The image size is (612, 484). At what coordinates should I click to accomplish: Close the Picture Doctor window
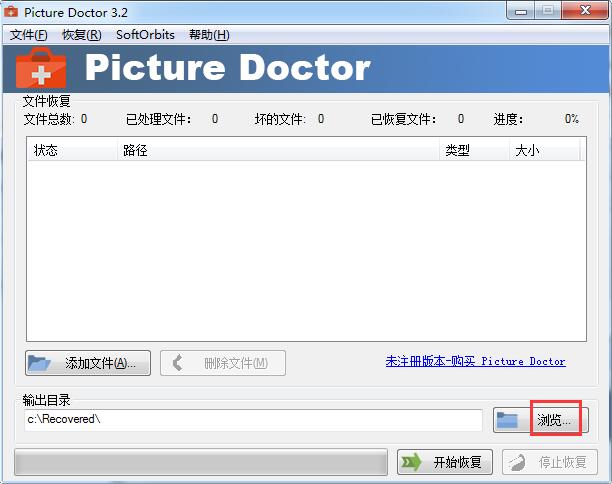click(585, 10)
